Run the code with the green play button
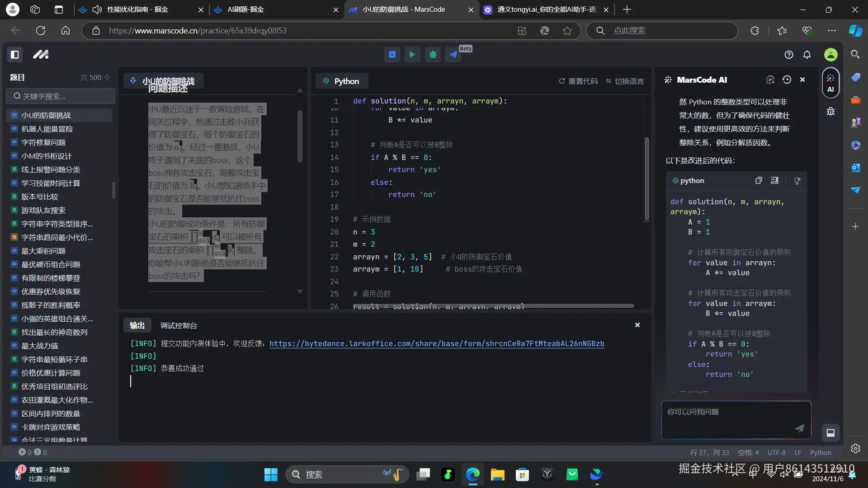The height and width of the screenshot is (488, 868). [x=412, y=54]
